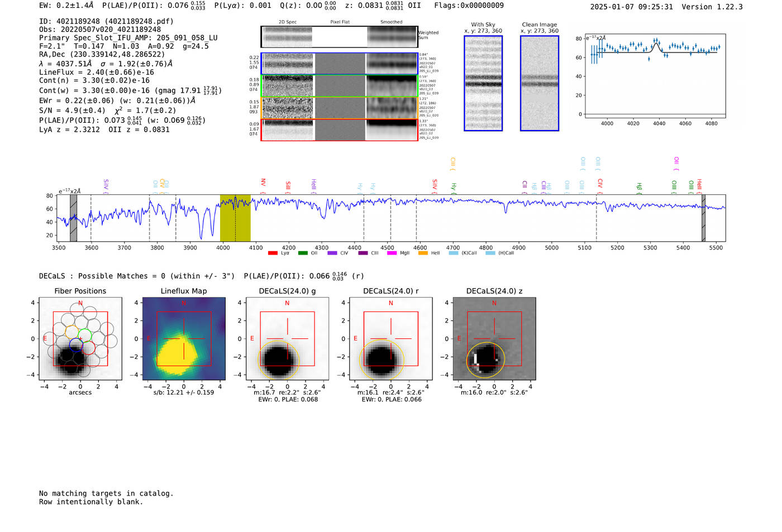
Task: Click the yellow aperture ellipse in the DECaLS z cutout
Action: pos(485,361)
